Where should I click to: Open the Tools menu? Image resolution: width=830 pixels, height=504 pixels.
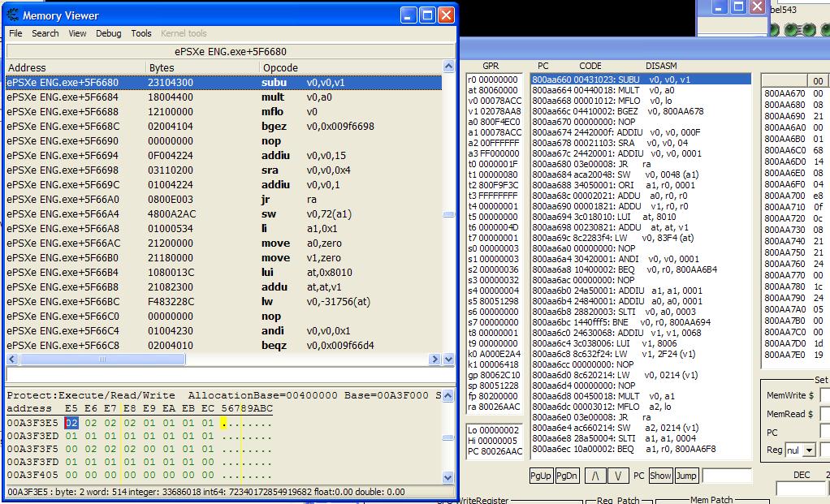point(141,33)
